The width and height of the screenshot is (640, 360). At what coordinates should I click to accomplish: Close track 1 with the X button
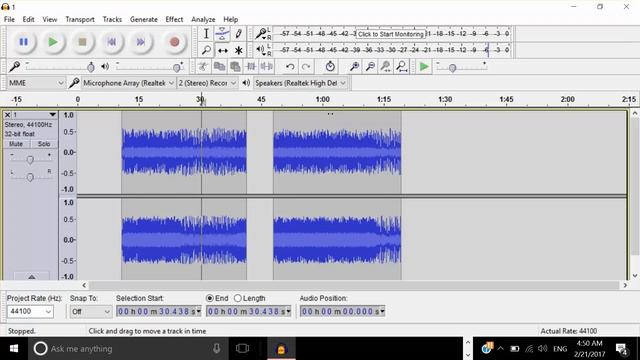click(x=7, y=115)
